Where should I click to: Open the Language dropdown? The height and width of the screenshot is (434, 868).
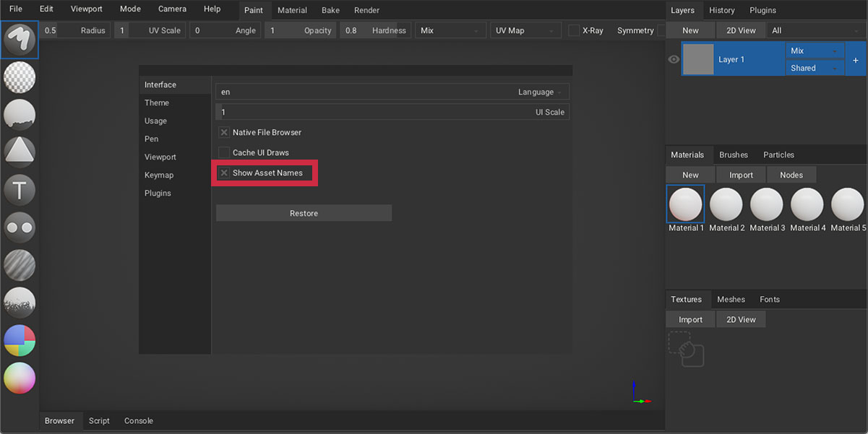coord(392,92)
